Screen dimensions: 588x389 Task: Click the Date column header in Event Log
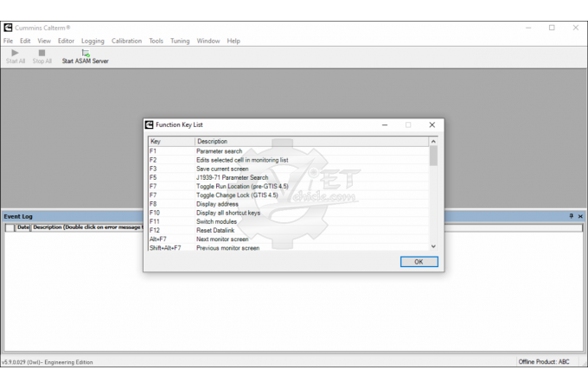point(22,227)
